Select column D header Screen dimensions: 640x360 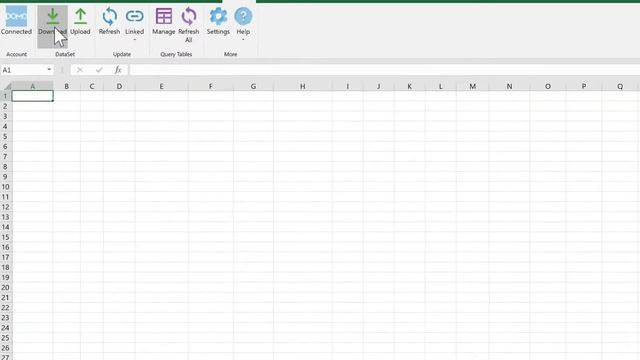point(119,86)
